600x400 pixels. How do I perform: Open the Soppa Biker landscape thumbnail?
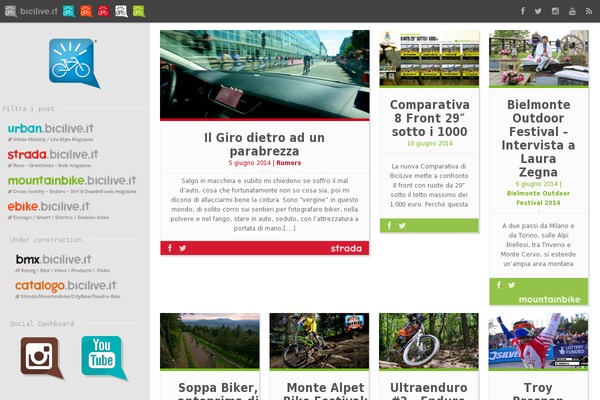coord(210,341)
